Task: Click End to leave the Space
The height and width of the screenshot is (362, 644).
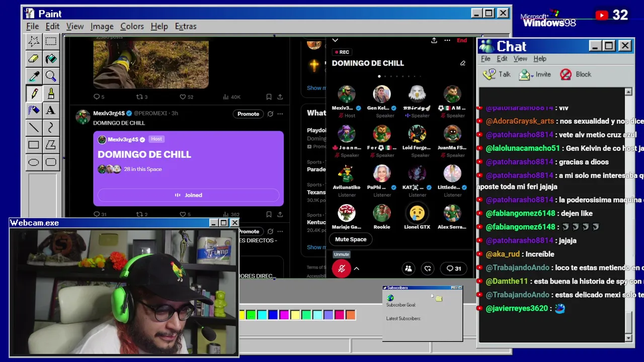Action: pyautogui.click(x=461, y=40)
